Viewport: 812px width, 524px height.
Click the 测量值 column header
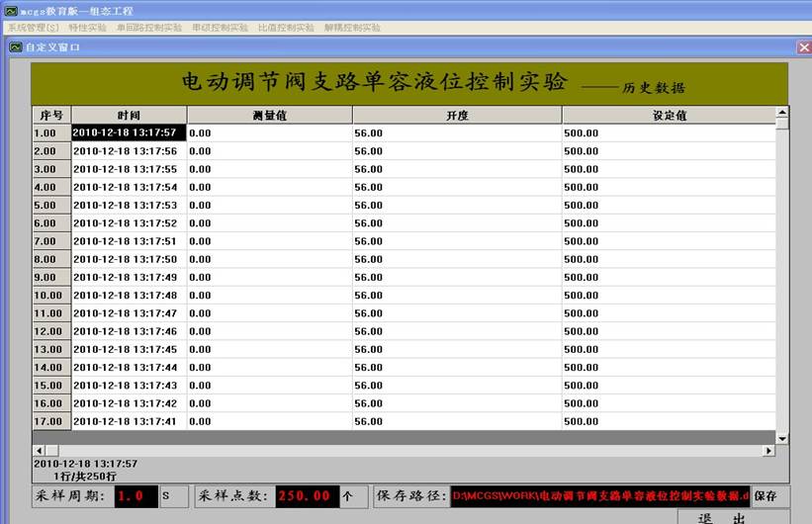click(269, 115)
